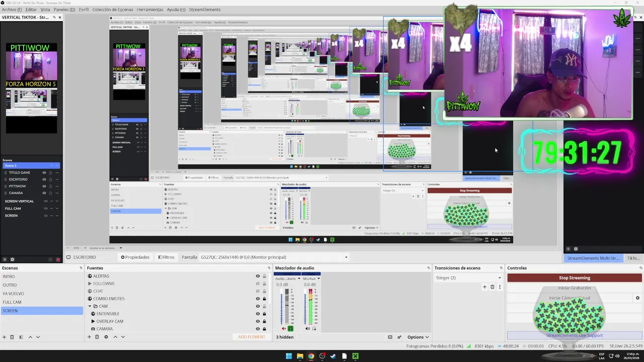Collapse the Scene 1 vertical scene chevron
644x362 pixels.
pos(57,165)
